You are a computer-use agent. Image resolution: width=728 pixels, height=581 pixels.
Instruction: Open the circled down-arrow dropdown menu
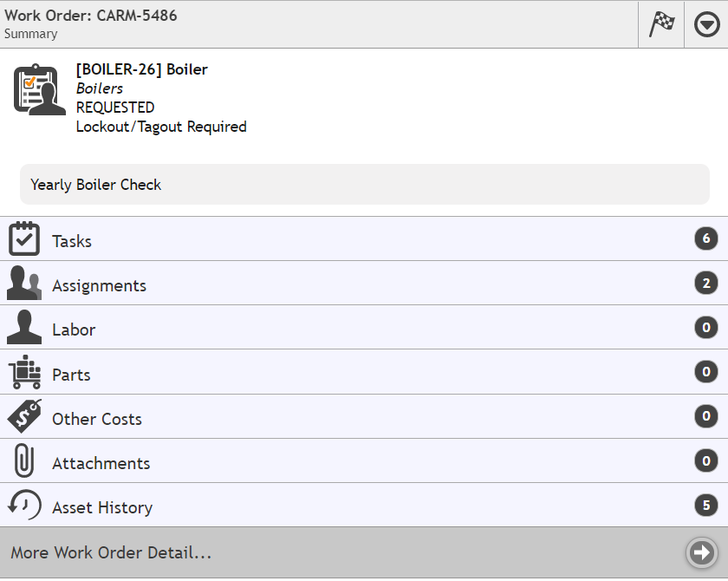(x=706, y=25)
